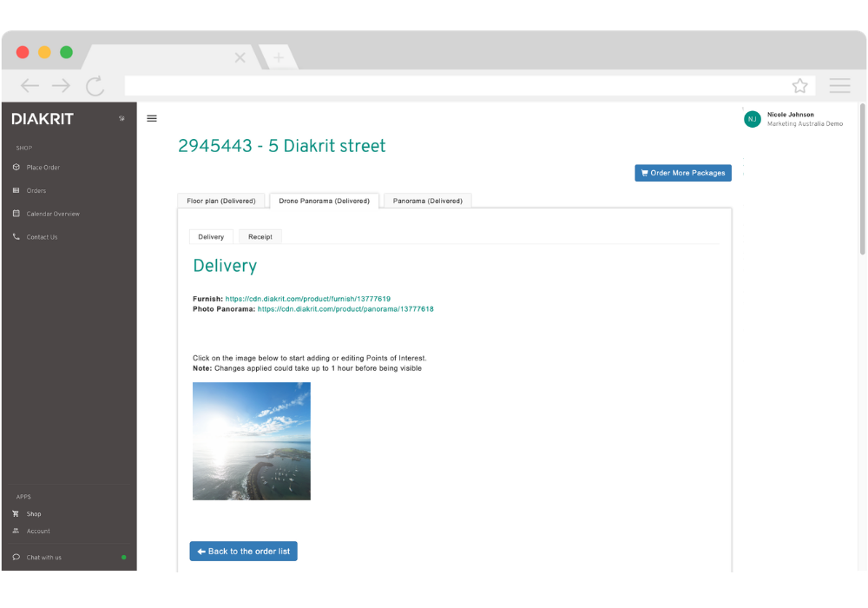The height and width of the screenshot is (608, 868).
Task: Click the red window close button
Action: click(23, 52)
